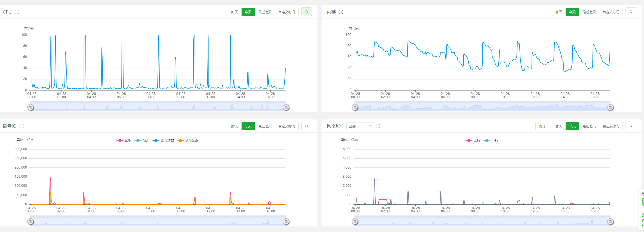Select 昨天 for the 内存 chart
This screenshot has width=644, height=232.
(559, 12)
